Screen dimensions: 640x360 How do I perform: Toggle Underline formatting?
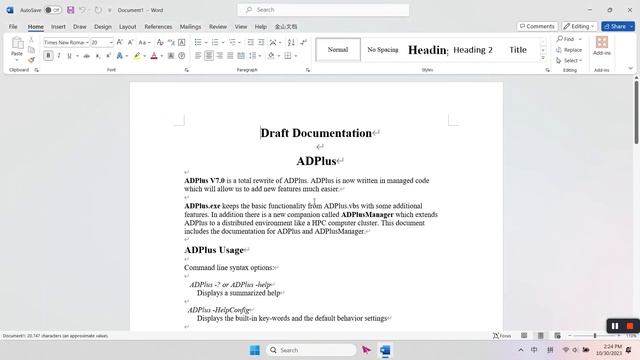(x=69, y=56)
